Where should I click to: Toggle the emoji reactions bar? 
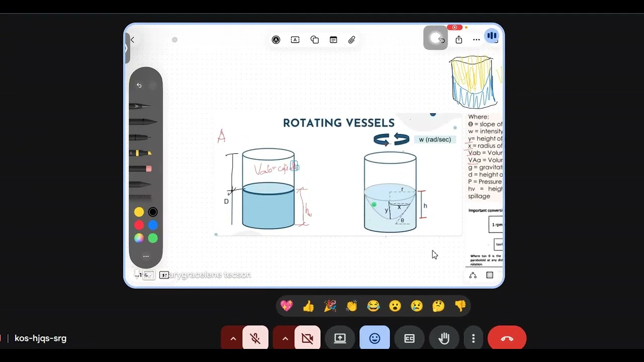[x=375, y=338]
